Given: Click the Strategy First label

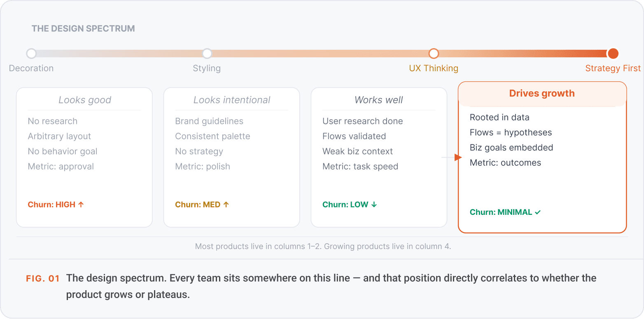Looking at the screenshot, I should (613, 68).
